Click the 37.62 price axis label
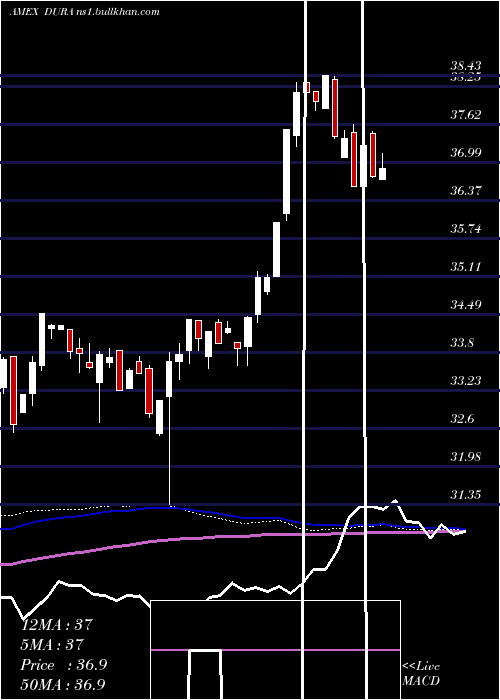 [465, 115]
